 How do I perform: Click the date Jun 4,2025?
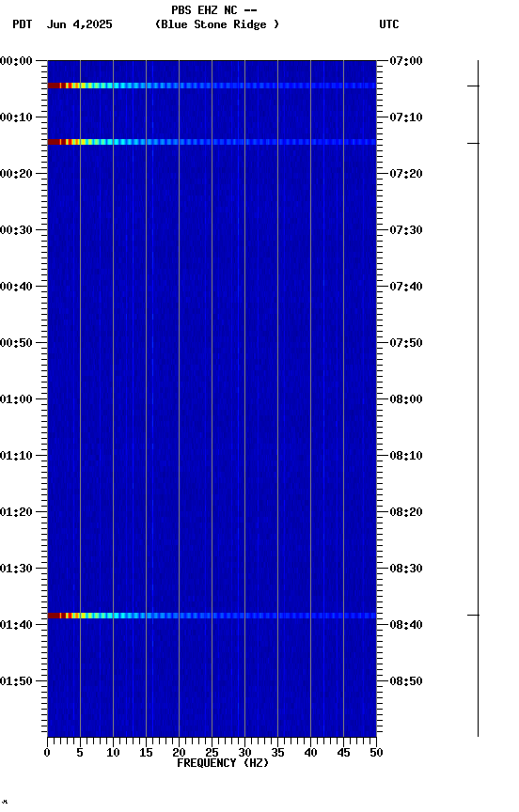79,24
